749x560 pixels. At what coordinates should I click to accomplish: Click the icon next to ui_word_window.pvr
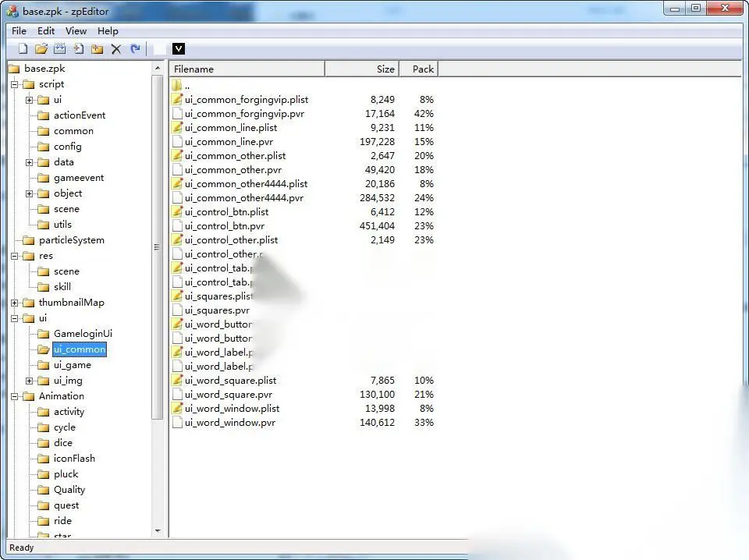click(177, 423)
